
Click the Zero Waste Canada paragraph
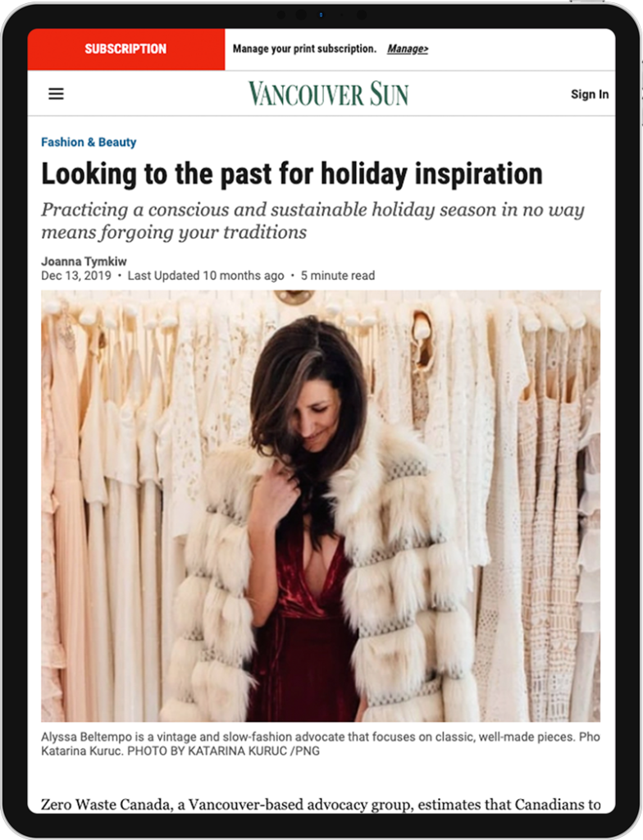click(321, 804)
